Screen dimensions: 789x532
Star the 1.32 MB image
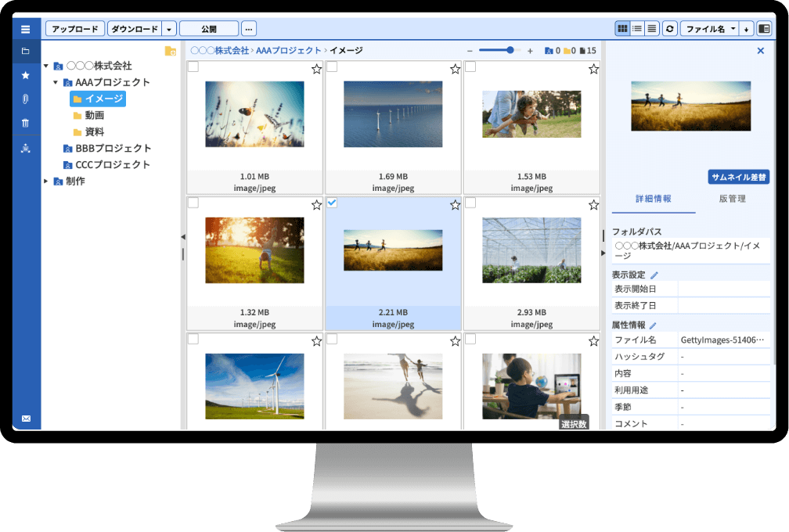316,205
